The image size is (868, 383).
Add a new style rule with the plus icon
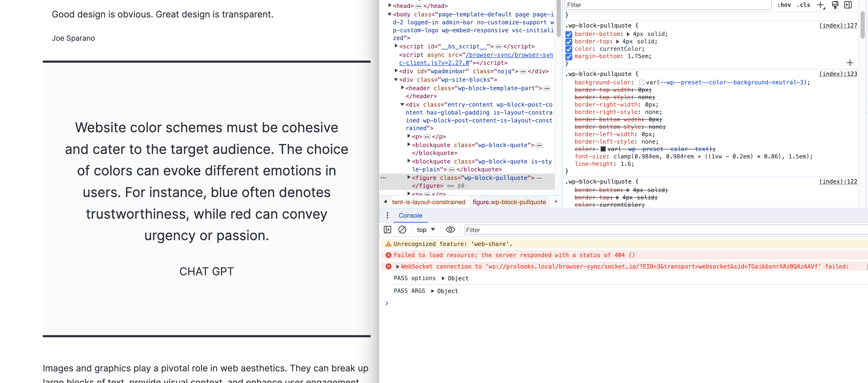click(820, 5)
